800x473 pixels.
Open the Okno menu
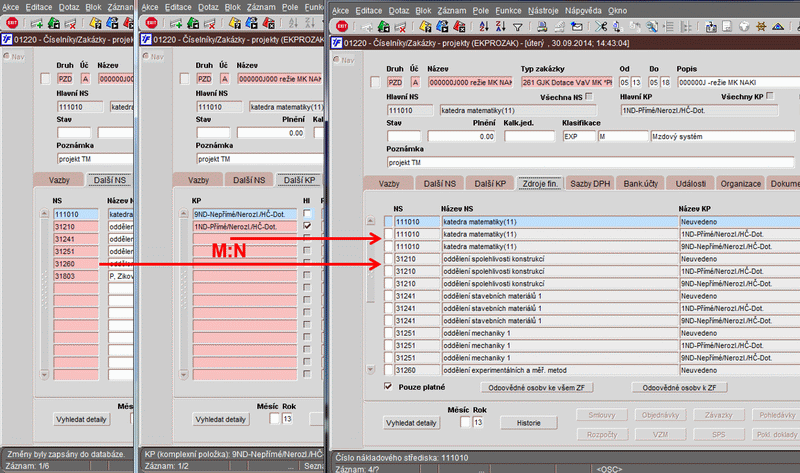[x=617, y=10]
